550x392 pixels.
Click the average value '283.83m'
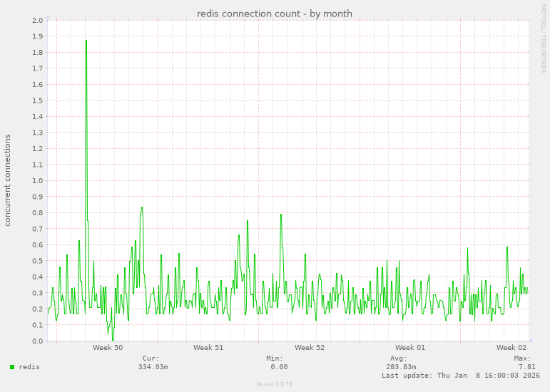pyautogui.click(x=401, y=367)
